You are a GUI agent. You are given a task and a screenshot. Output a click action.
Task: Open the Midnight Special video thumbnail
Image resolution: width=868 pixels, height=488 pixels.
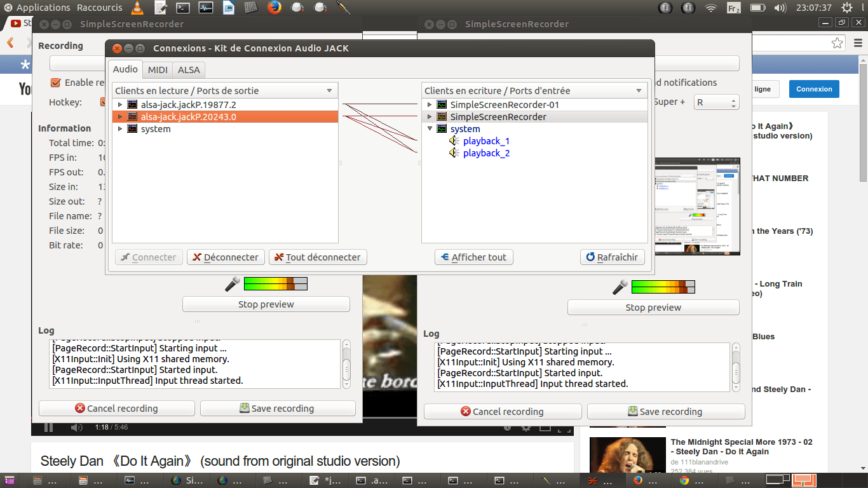point(627,456)
